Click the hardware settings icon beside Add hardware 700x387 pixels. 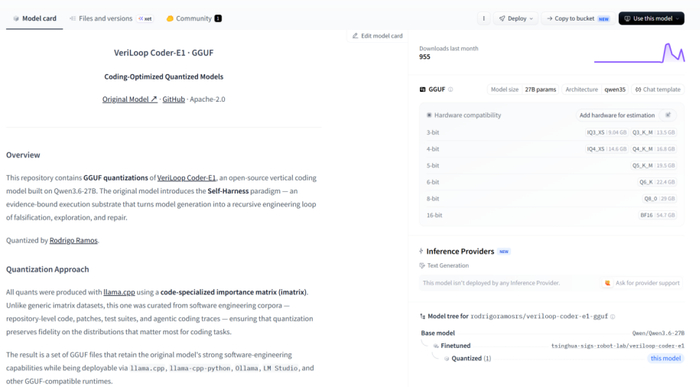pyautogui.click(x=668, y=115)
